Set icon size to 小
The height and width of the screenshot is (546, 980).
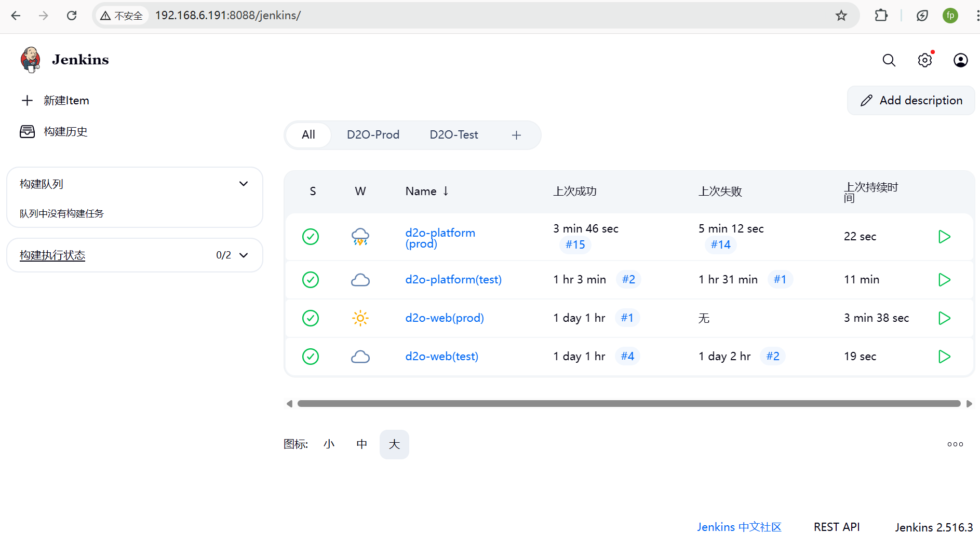point(329,444)
